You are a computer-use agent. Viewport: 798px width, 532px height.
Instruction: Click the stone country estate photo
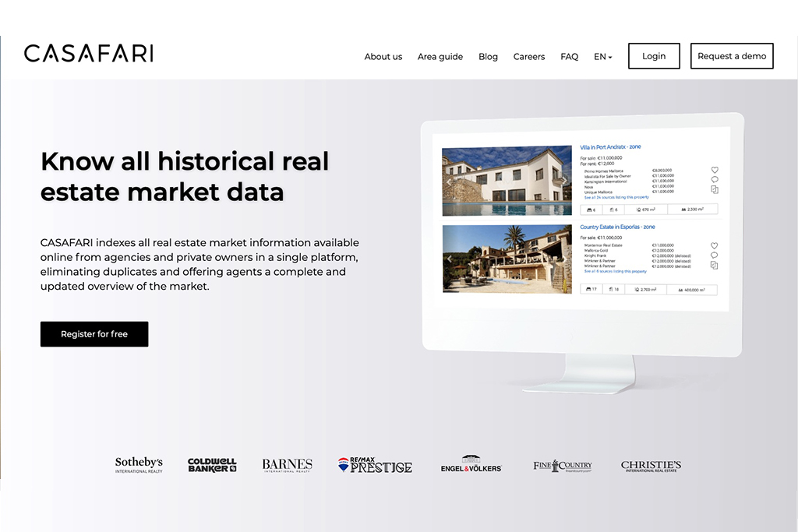point(507,259)
